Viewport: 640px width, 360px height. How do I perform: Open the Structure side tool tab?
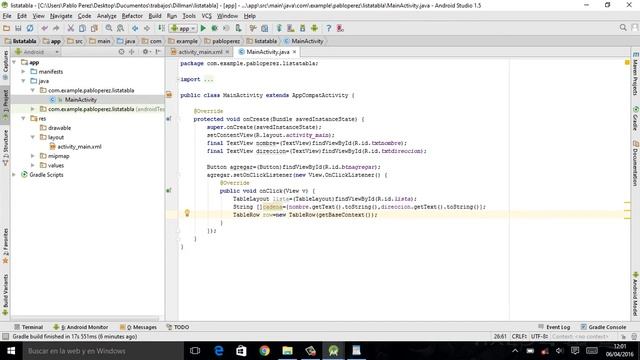(x=5, y=147)
